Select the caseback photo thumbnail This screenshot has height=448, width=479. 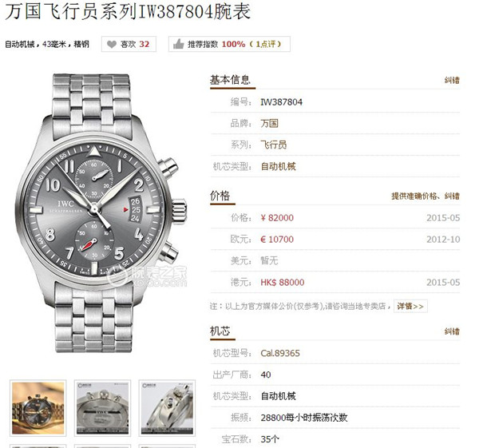click(103, 407)
